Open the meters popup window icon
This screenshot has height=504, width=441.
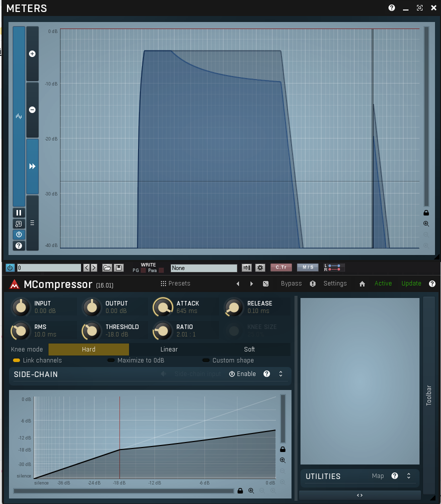[x=18, y=224]
